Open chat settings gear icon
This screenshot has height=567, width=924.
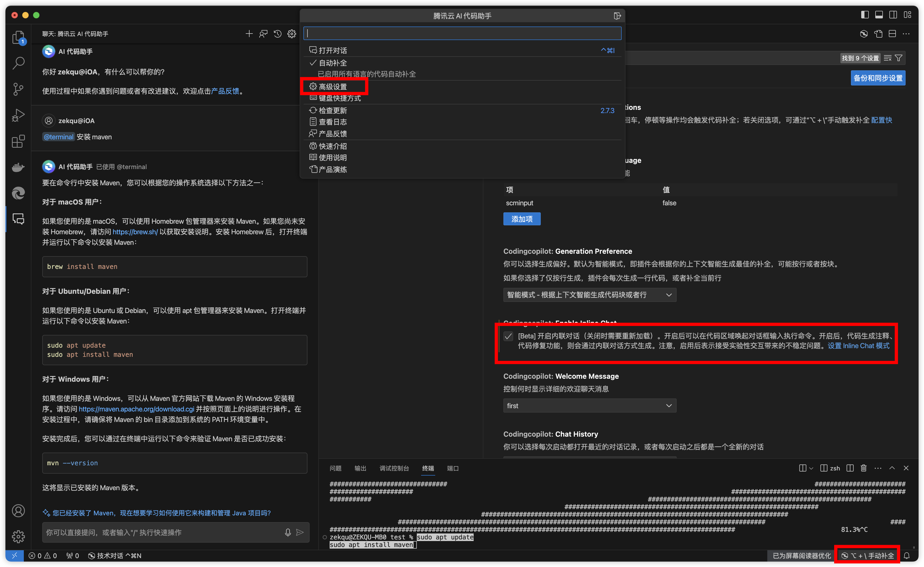(x=292, y=34)
